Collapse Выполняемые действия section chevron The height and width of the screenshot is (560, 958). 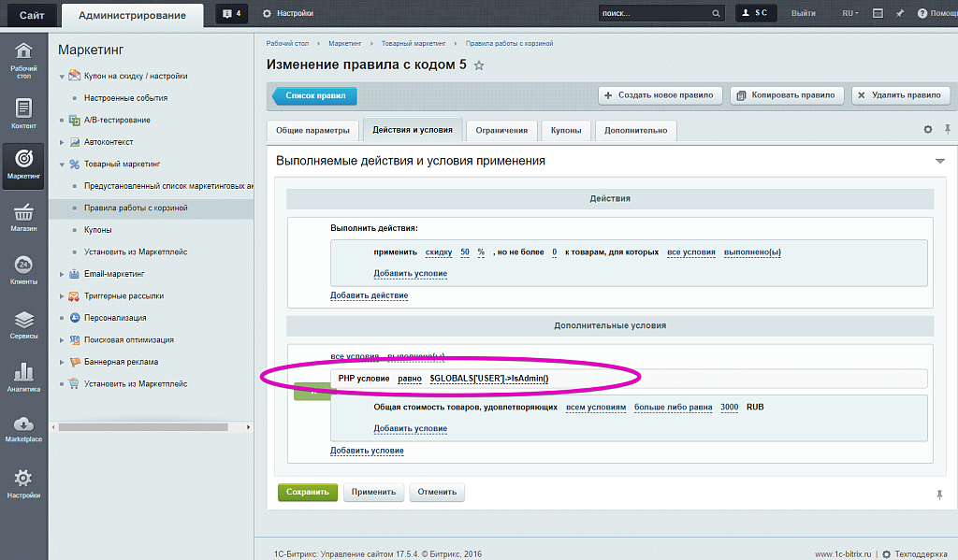[x=939, y=160]
